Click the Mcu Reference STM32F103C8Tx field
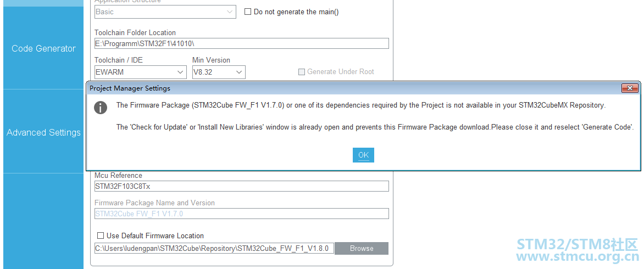644x269 pixels. (242, 186)
